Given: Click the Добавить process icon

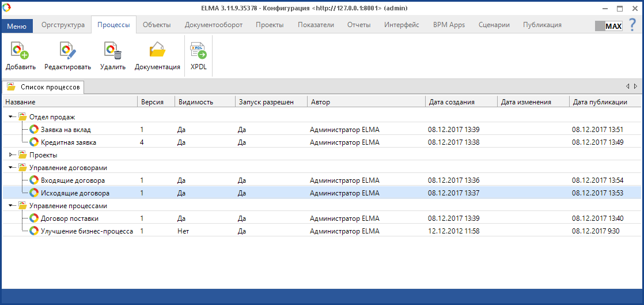Looking at the screenshot, I should click(20, 51).
